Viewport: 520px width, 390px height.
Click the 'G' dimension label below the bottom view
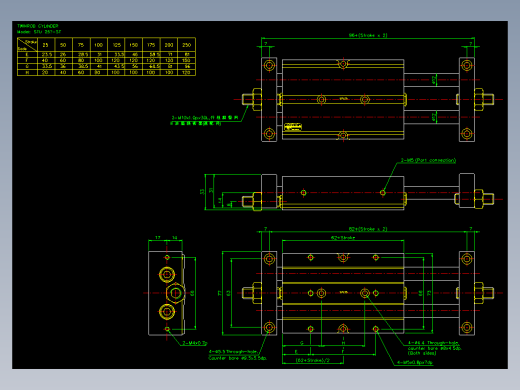pyautogui.click(x=302, y=343)
